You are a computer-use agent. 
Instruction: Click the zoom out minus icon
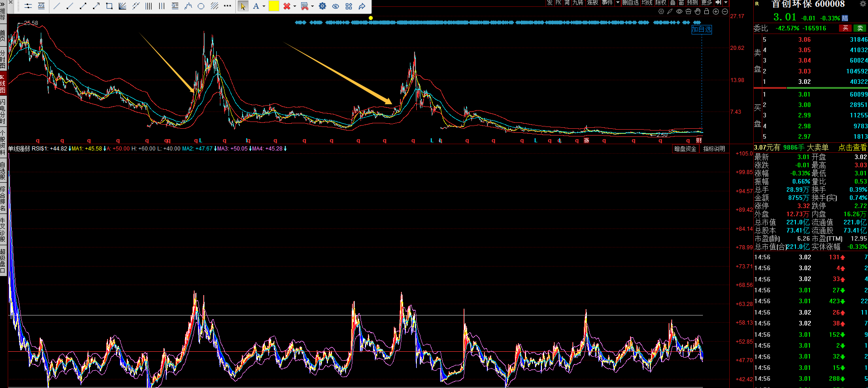pos(725,12)
